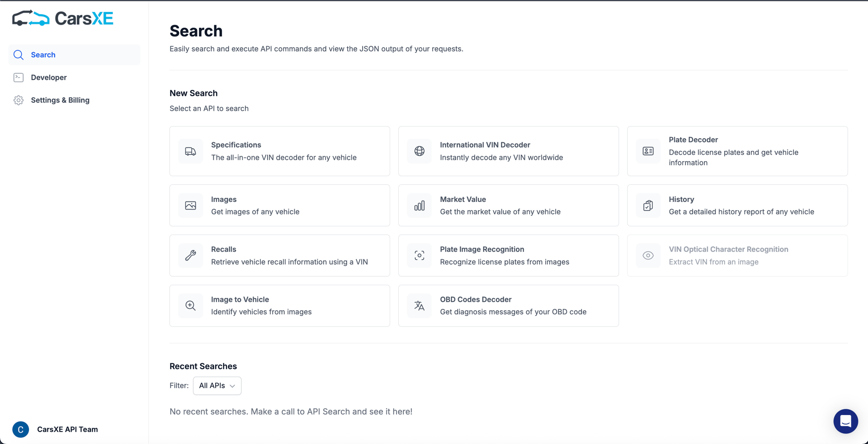Click the Market Value bar chart icon
Viewport: 868px width, 444px height.
pos(419,205)
